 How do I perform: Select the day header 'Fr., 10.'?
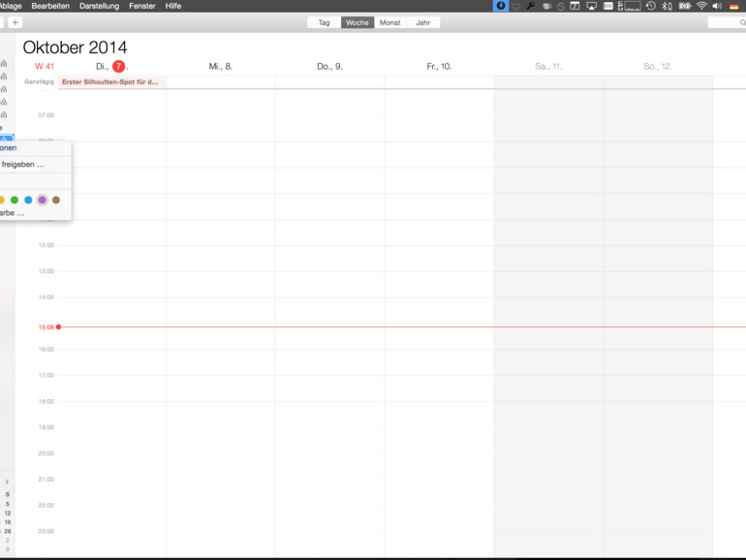pos(439,66)
